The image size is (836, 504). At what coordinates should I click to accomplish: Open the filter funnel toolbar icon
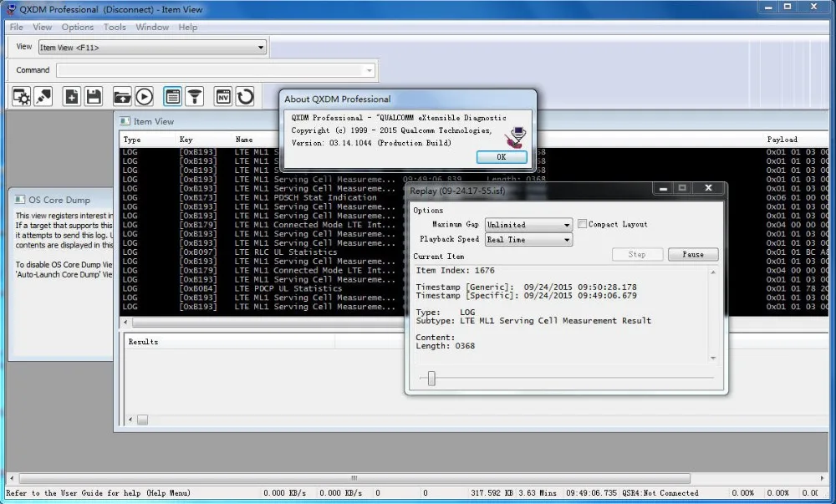pyautogui.click(x=195, y=97)
